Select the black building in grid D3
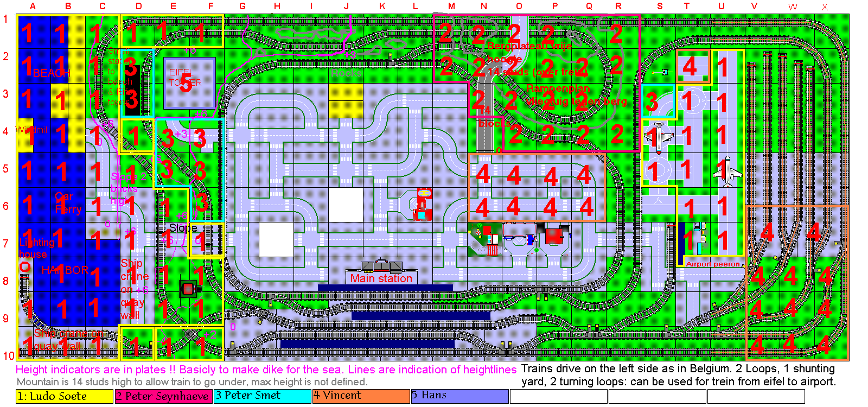868x407 pixels. [132, 90]
